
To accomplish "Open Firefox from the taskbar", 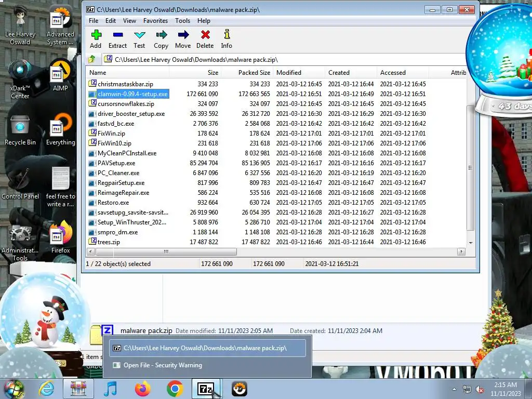I will tap(143, 389).
